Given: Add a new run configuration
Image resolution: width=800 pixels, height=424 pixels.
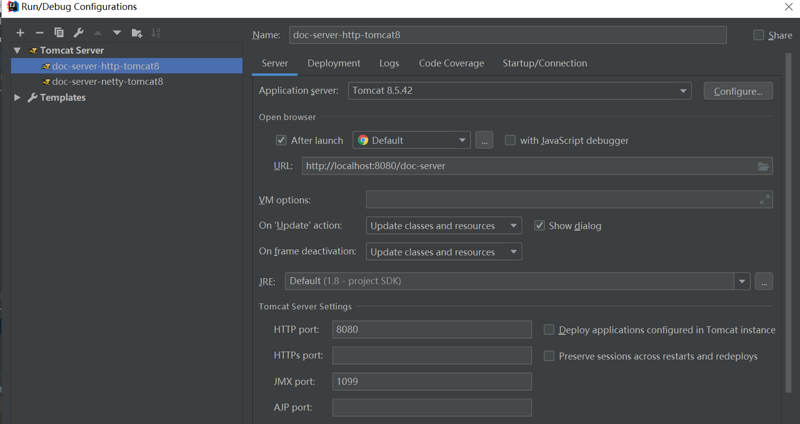Looking at the screenshot, I should 20,33.
